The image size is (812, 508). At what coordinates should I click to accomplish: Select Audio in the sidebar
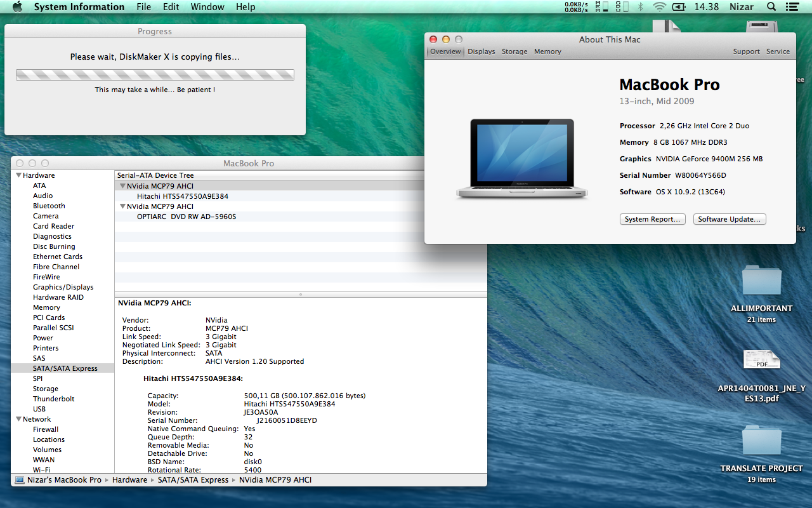[x=43, y=196]
